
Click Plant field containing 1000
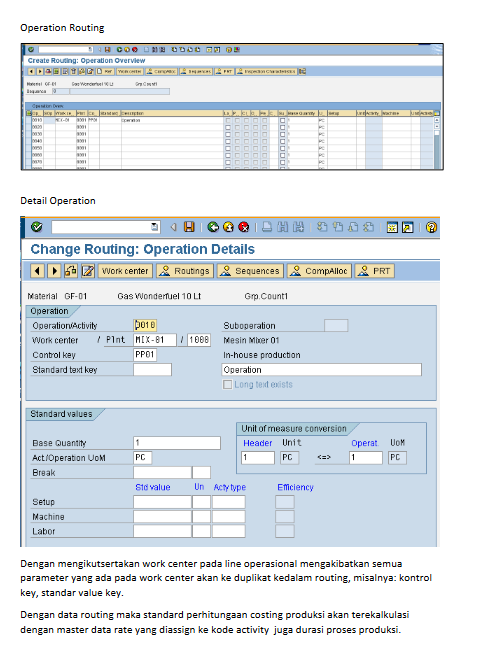(x=199, y=340)
